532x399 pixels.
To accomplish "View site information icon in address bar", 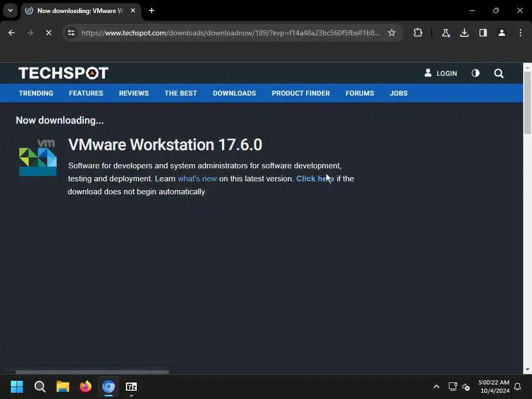I will [x=71, y=33].
